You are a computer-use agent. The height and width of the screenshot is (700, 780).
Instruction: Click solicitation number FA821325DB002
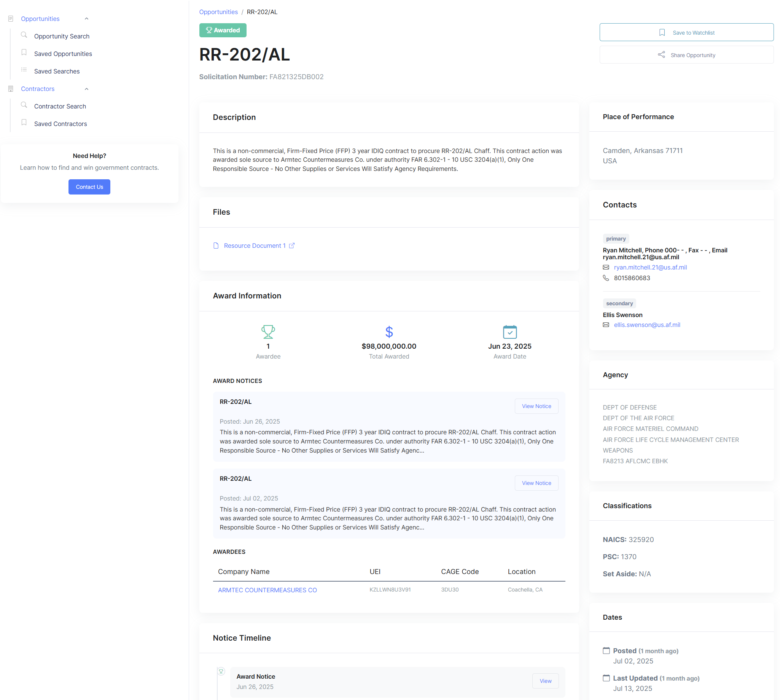[x=296, y=77]
